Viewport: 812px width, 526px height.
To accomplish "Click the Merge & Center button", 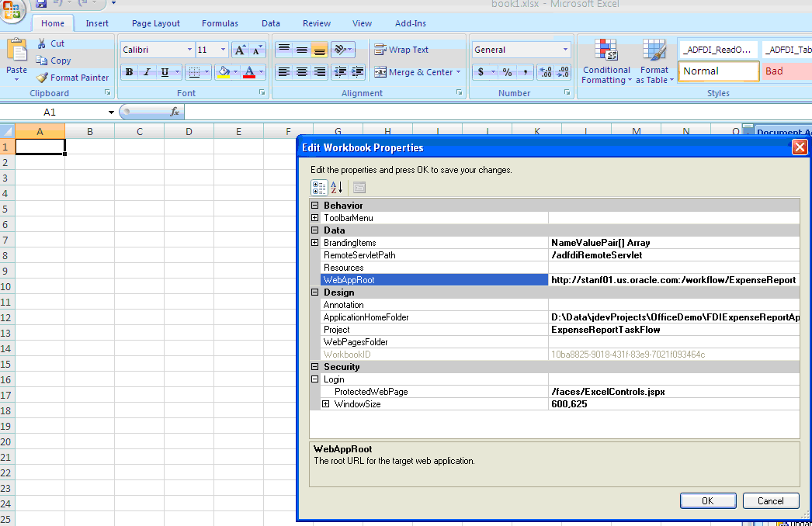I will click(x=414, y=72).
